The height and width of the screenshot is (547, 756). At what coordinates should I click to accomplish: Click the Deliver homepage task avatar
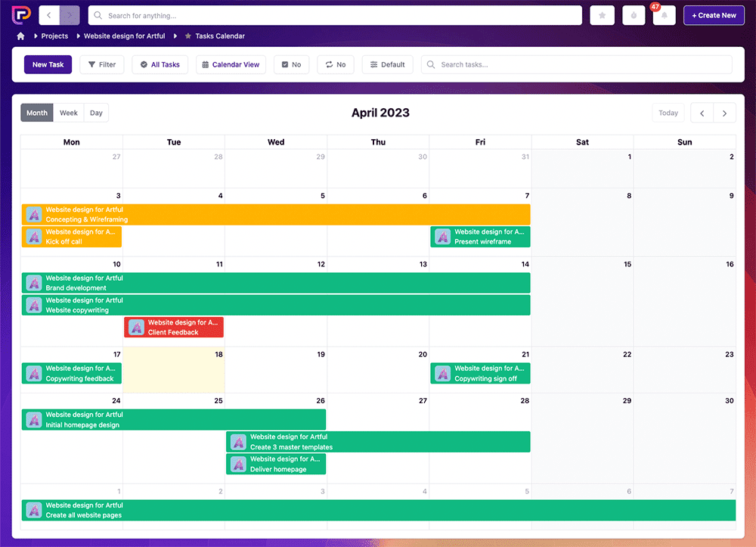(x=238, y=464)
